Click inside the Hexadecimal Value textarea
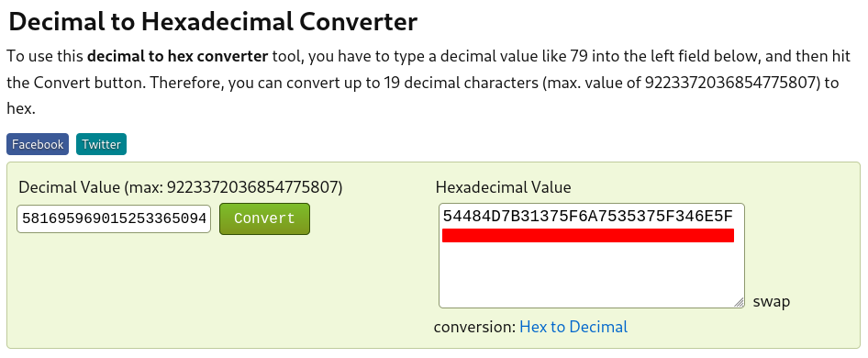 tap(592, 255)
